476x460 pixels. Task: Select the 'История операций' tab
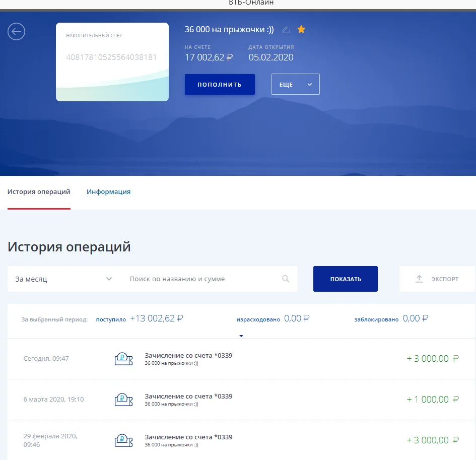coord(39,191)
